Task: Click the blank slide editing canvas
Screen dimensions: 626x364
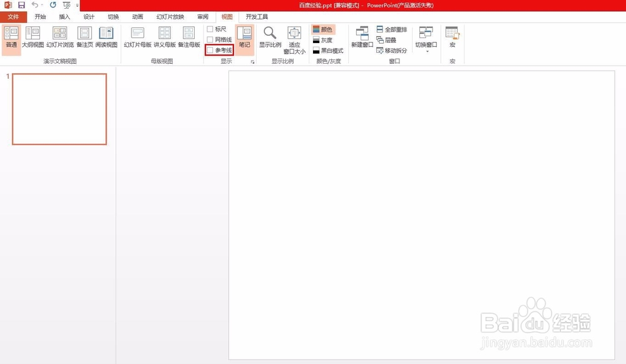Action: tap(421, 215)
